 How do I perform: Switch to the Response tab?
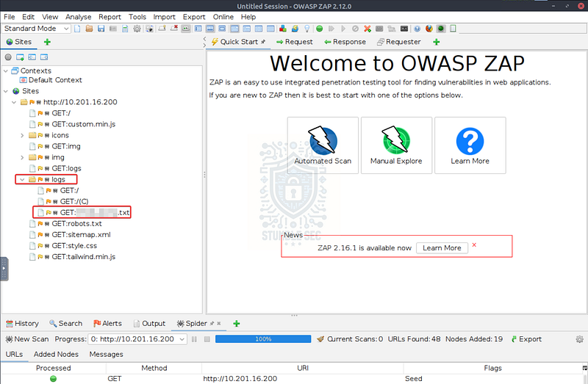[x=345, y=42]
